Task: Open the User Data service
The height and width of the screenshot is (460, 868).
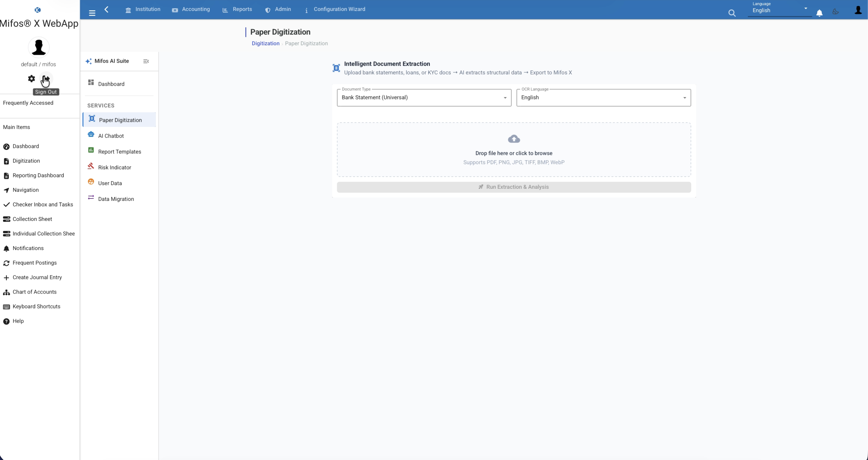Action: [119, 183]
